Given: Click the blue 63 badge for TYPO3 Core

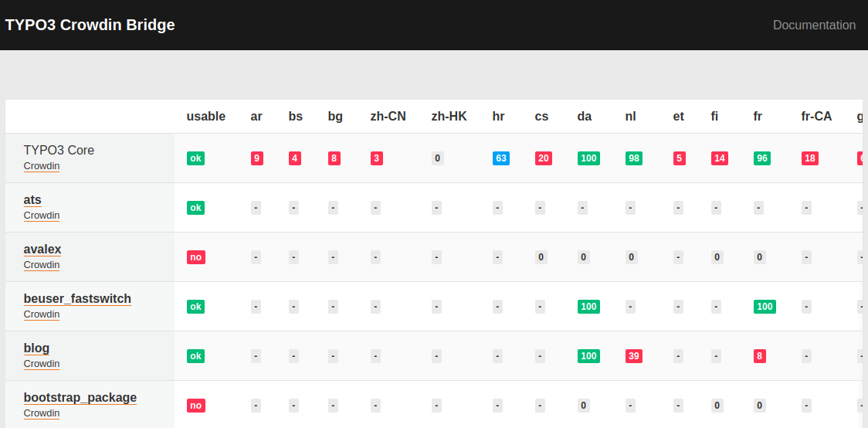Looking at the screenshot, I should (x=501, y=158).
